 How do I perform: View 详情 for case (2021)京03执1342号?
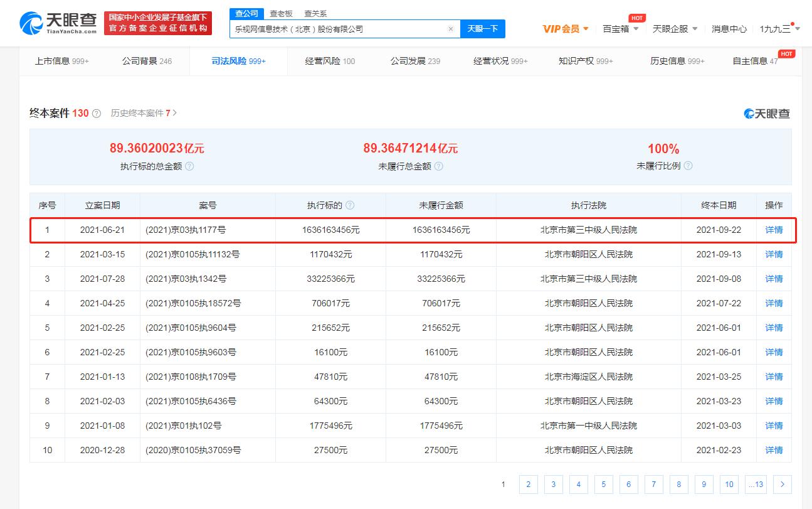(774, 279)
